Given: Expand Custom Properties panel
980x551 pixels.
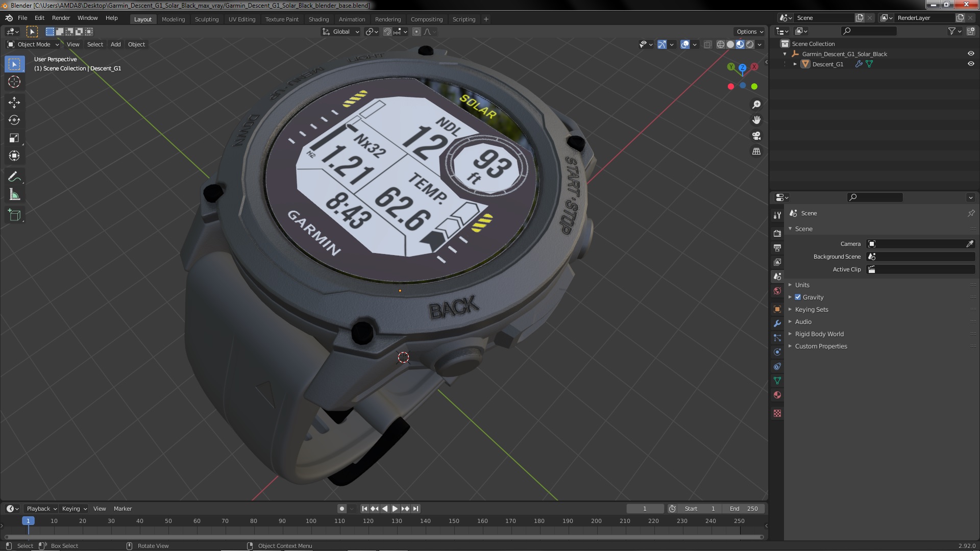Looking at the screenshot, I should 821,346.
